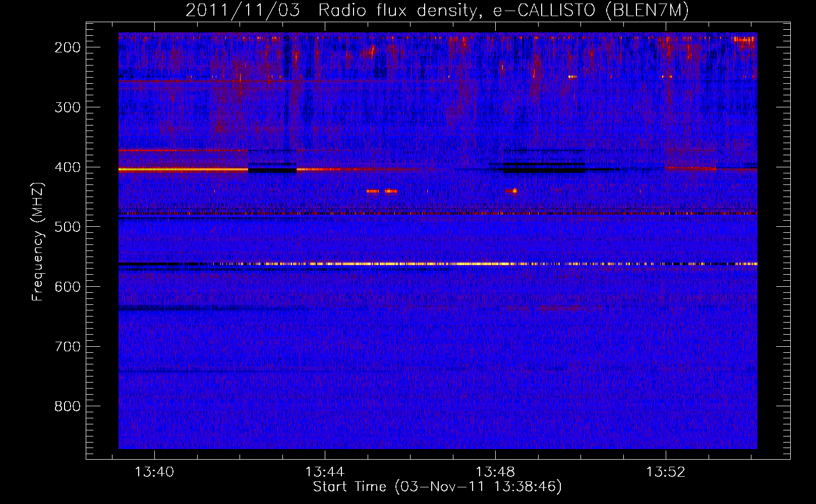This screenshot has width=816, height=504.
Task: Click the 800 frequency tick label
Action: (68, 406)
